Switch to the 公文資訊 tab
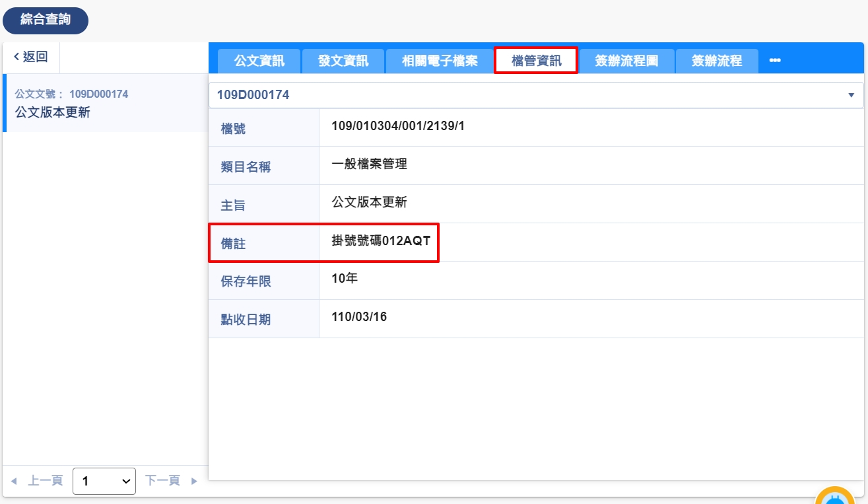The width and height of the screenshot is (868, 504). tap(259, 61)
